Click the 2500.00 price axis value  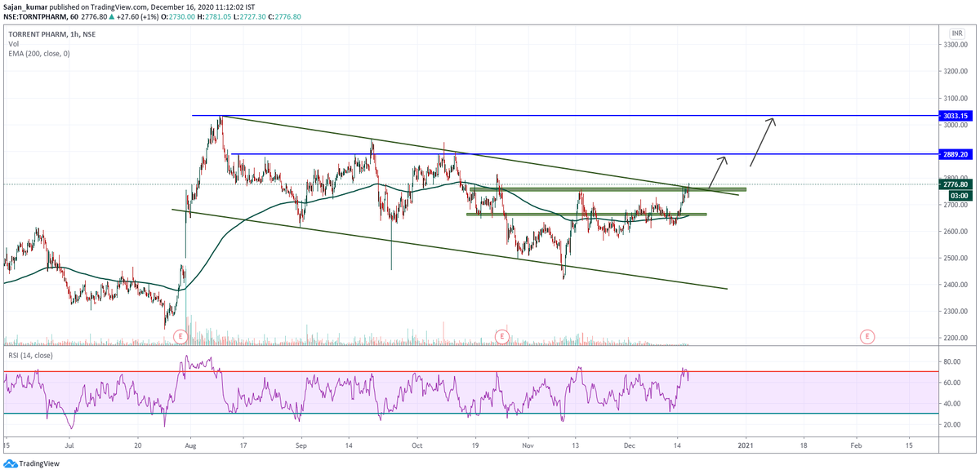click(x=955, y=258)
